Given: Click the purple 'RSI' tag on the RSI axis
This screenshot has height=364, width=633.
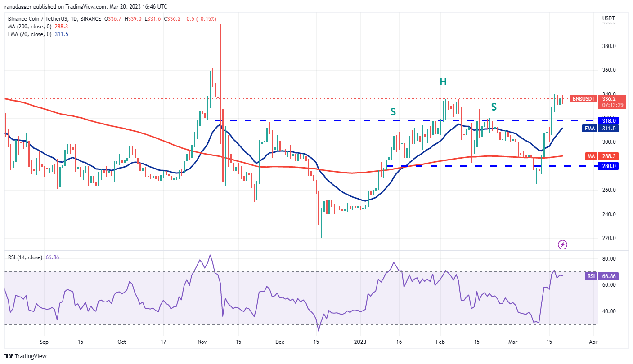Looking at the screenshot, I should click(591, 276).
